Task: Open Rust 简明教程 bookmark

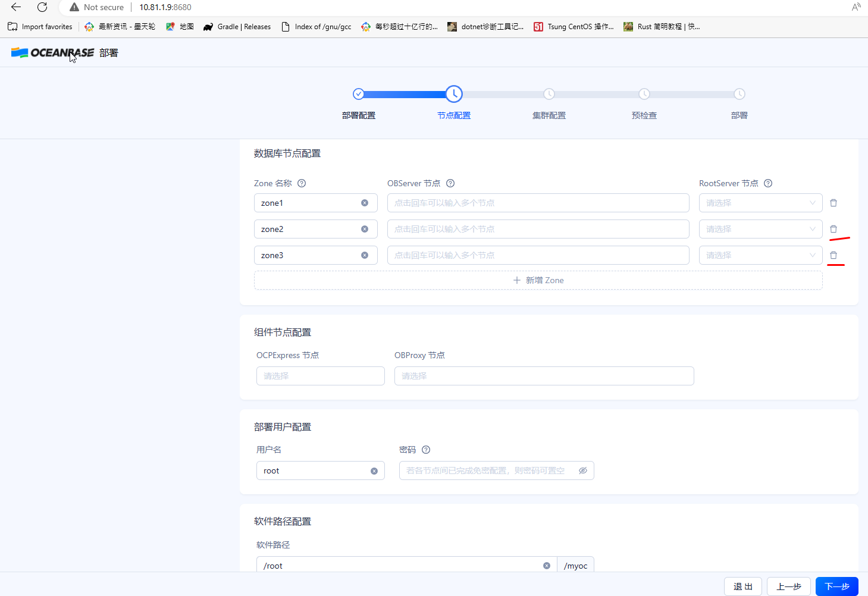Action: tap(662, 27)
